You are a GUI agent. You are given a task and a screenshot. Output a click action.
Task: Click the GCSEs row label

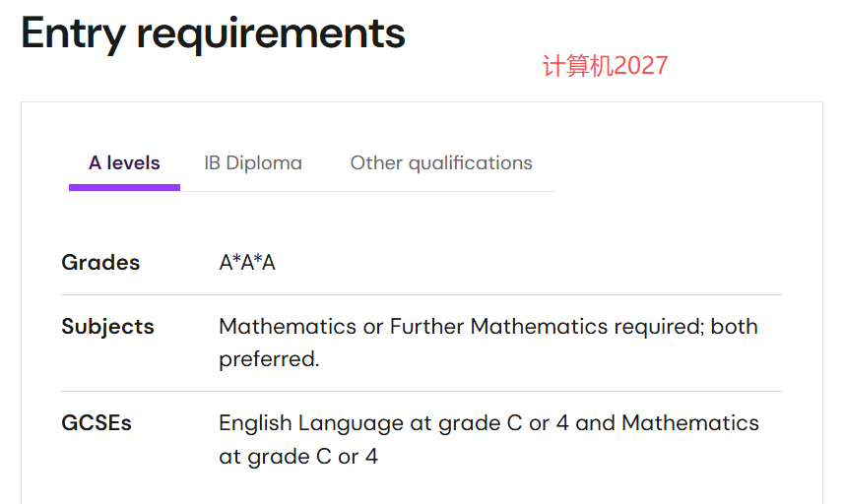[x=97, y=423]
